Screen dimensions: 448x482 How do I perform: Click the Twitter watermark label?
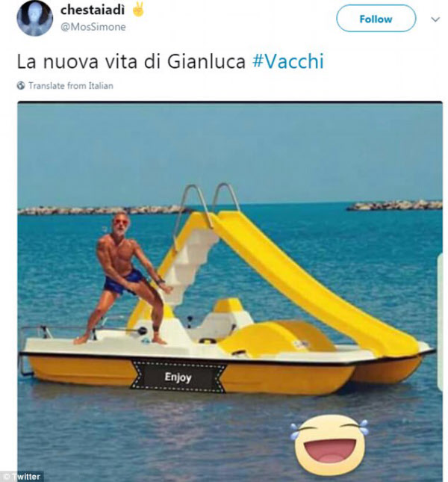pos(22,477)
